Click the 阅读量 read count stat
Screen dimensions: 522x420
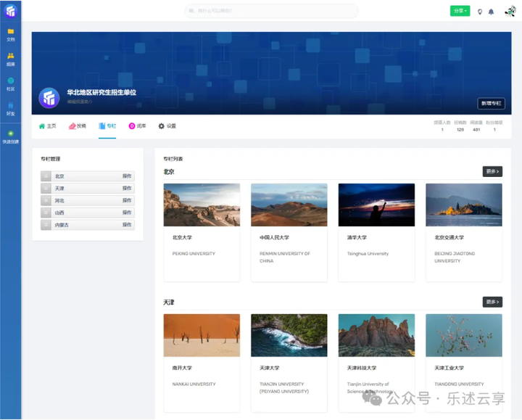tap(476, 126)
